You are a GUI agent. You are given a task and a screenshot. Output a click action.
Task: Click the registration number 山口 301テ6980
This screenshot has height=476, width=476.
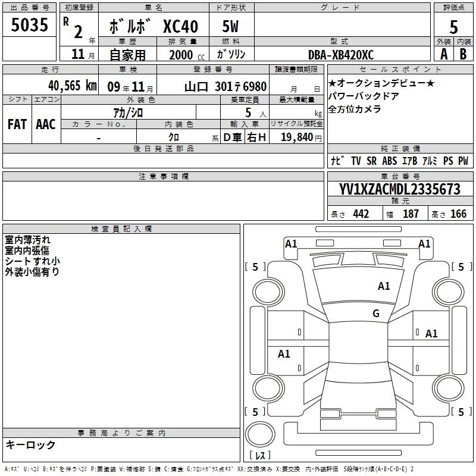[224, 86]
